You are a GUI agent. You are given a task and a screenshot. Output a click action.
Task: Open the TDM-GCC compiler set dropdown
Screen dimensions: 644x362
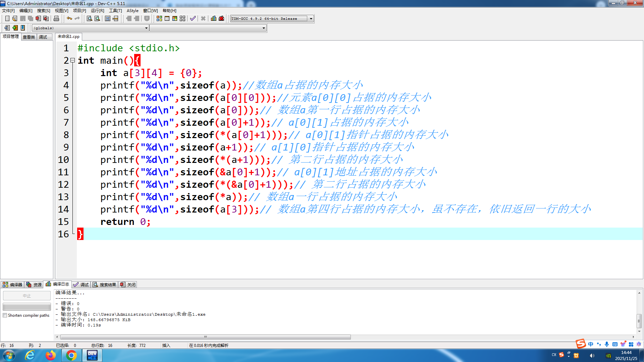click(x=311, y=18)
